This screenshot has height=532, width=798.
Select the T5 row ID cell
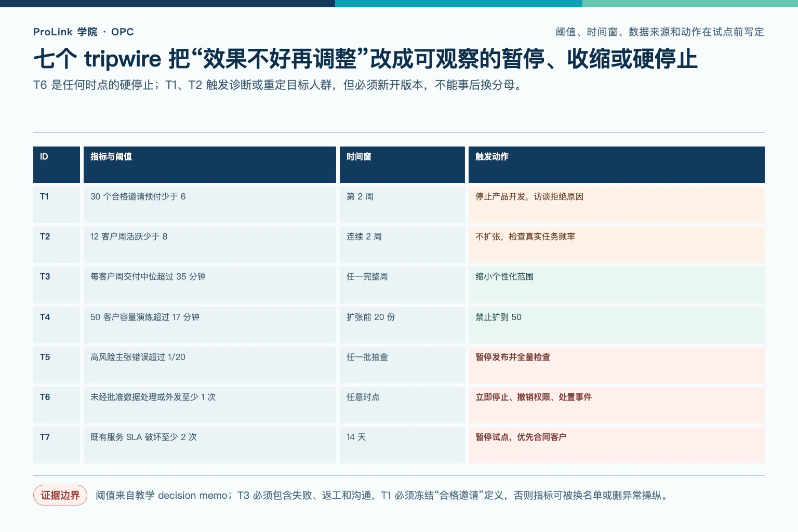point(57,365)
